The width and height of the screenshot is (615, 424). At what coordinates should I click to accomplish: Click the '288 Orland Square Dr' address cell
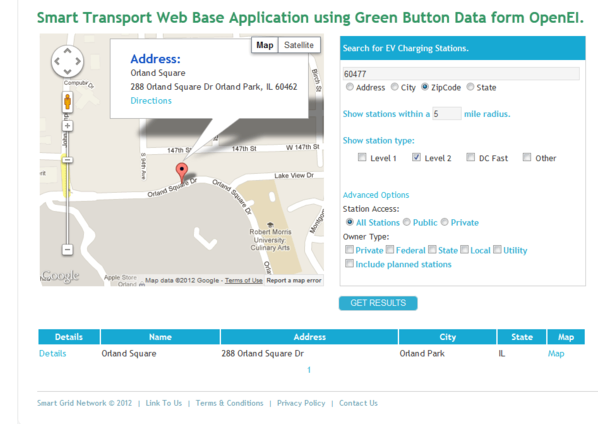tap(262, 354)
